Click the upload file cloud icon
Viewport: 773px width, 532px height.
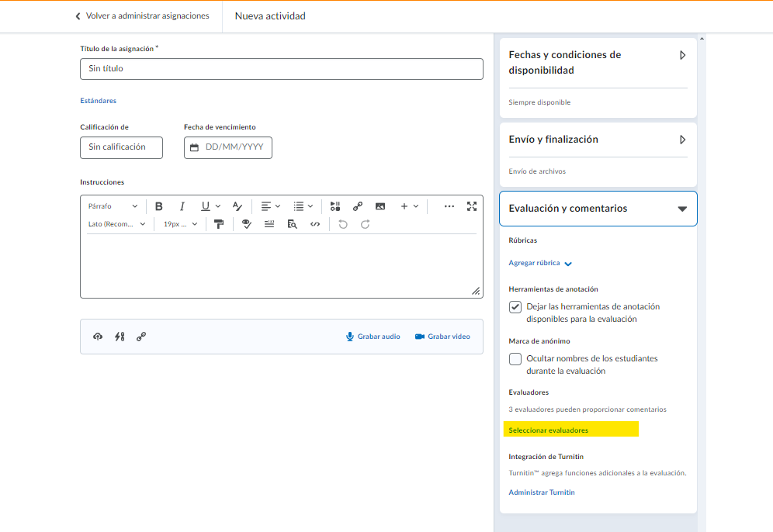pyautogui.click(x=98, y=337)
